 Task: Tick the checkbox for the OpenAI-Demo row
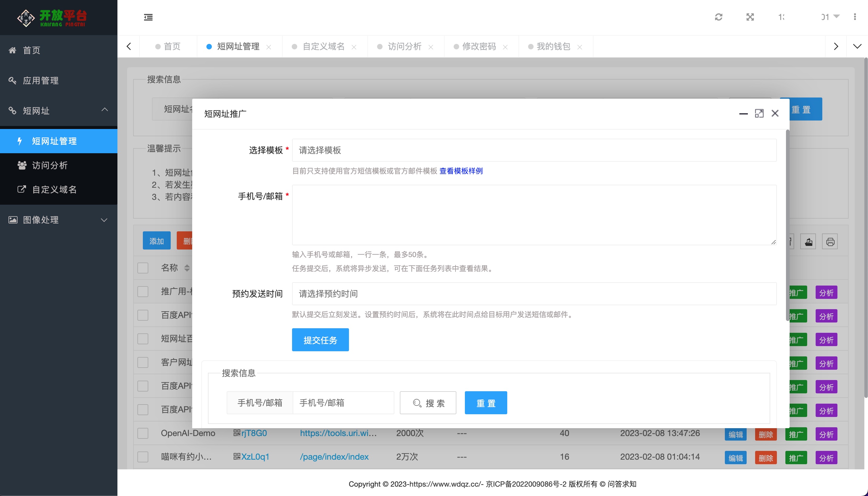click(x=143, y=433)
